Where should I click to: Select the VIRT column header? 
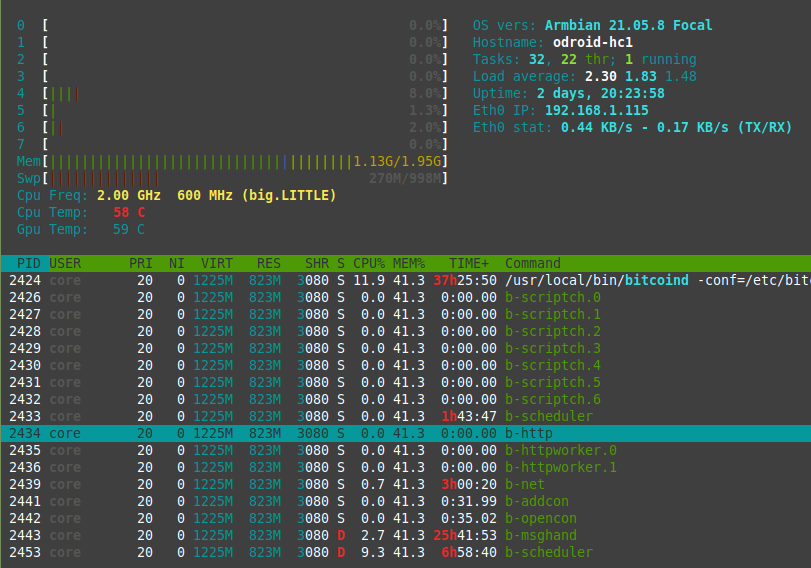[x=217, y=263]
